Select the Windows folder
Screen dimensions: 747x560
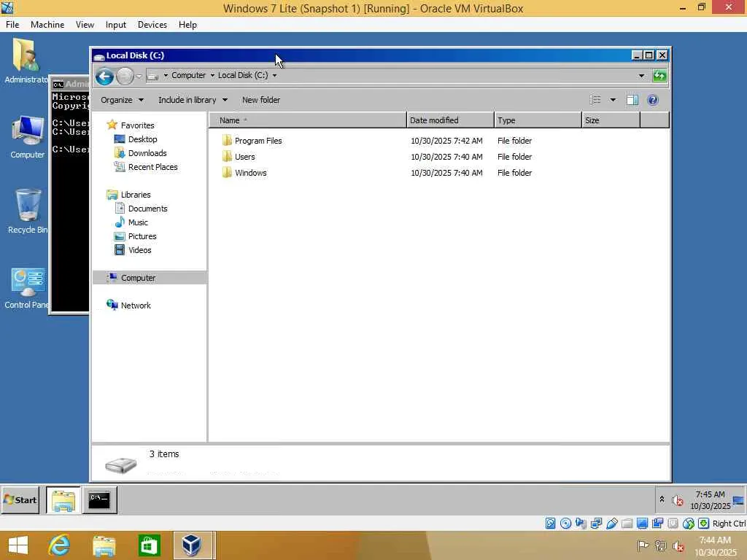[244, 173]
